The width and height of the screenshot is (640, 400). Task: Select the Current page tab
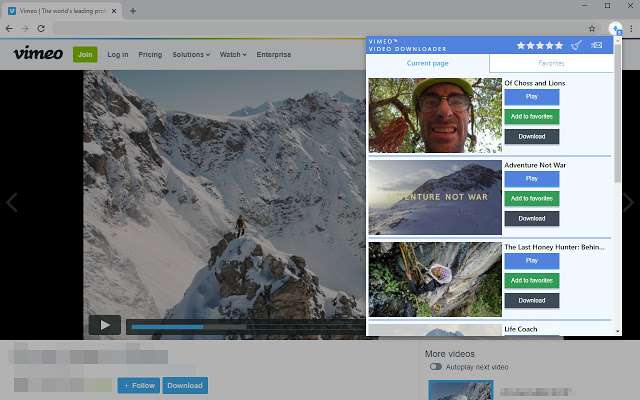[428, 63]
